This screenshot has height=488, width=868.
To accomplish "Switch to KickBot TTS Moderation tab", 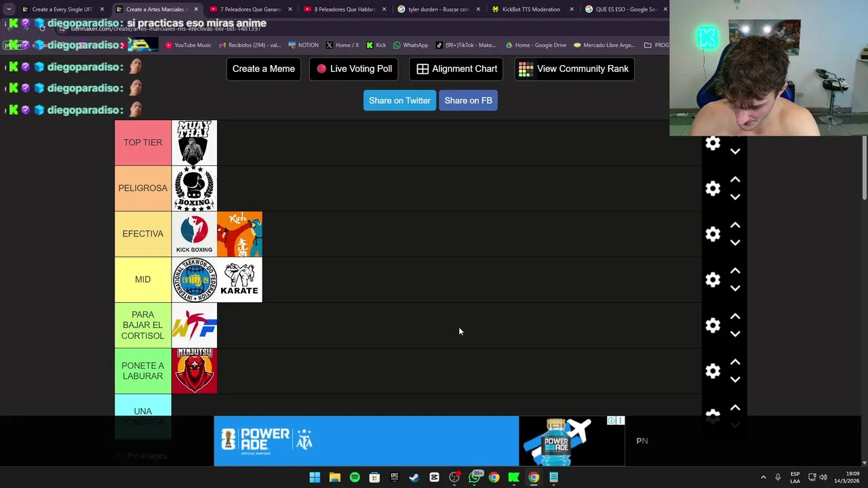I will tap(532, 9).
